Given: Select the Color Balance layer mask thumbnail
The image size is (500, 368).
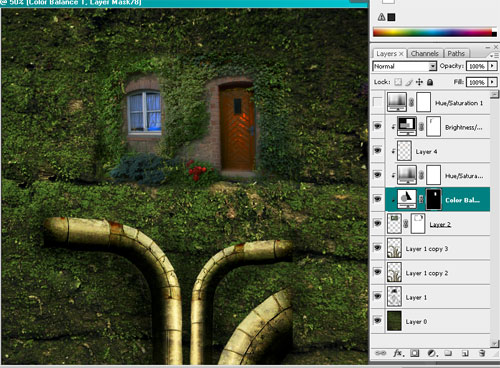Looking at the screenshot, I should (434, 199).
